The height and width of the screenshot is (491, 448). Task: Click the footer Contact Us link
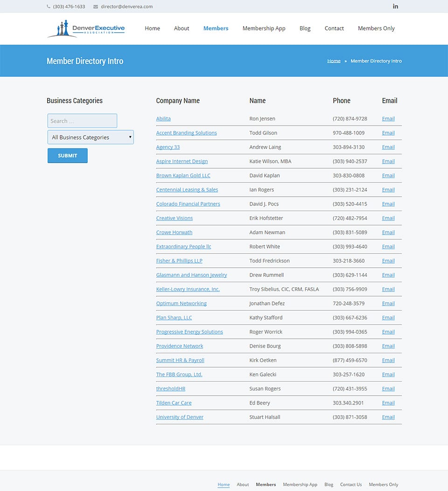pos(351,484)
